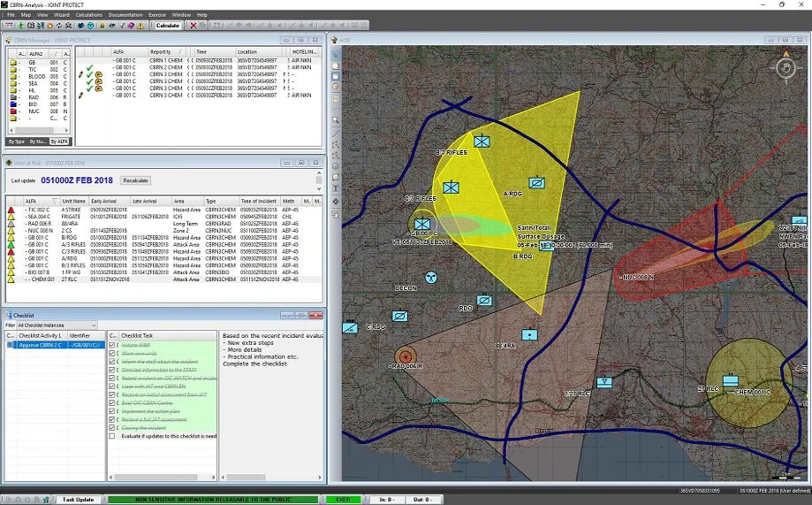Viewport: 812px width, 505px height.
Task: Open the Calculations menu
Action: [x=89, y=15]
